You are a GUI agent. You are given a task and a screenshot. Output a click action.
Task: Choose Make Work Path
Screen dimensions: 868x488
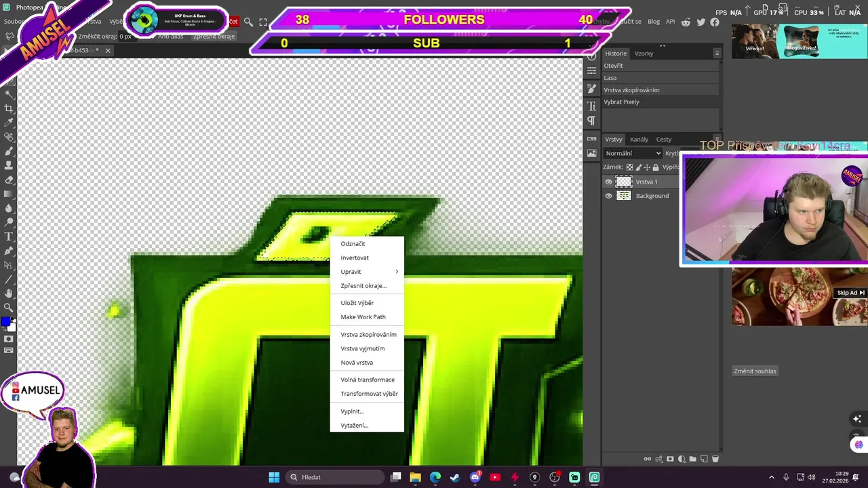click(367, 317)
